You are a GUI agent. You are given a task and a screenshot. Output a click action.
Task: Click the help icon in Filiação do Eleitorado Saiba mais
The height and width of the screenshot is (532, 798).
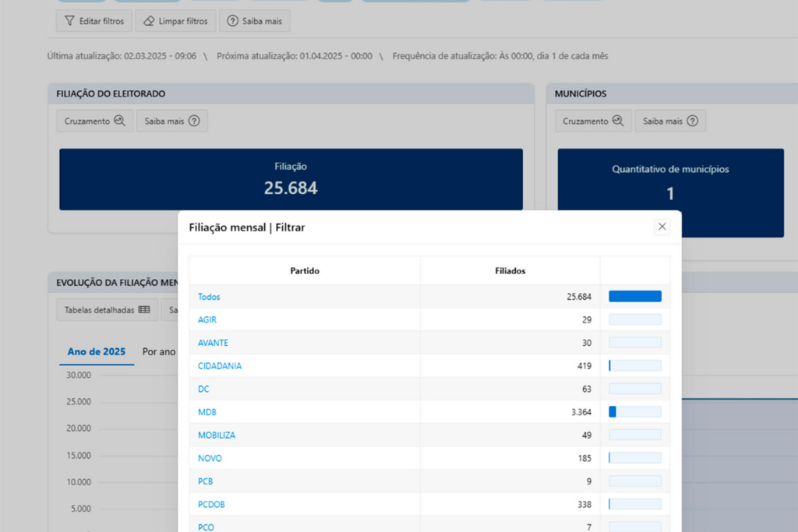[194, 121]
